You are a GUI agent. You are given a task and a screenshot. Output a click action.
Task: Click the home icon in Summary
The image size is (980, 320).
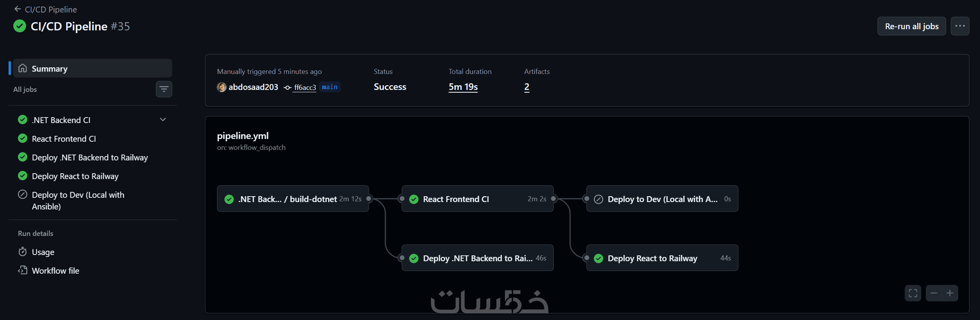click(23, 68)
